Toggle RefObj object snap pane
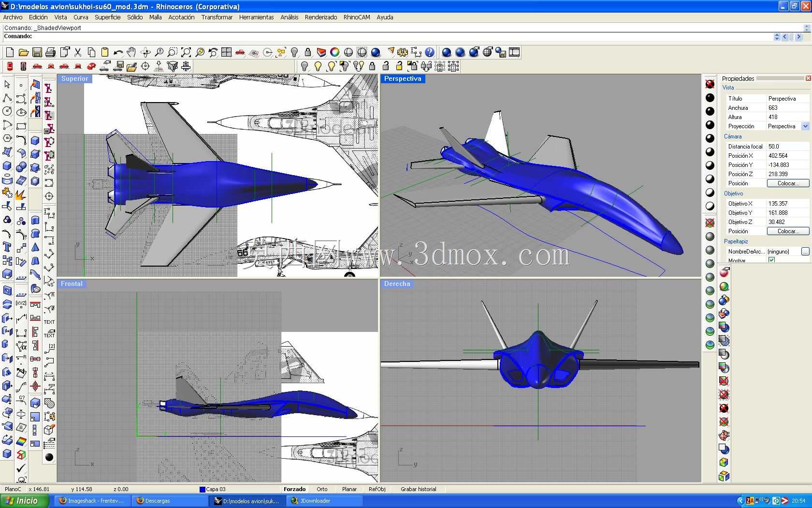Viewport: 812px width, 508px height. [377, 489]
